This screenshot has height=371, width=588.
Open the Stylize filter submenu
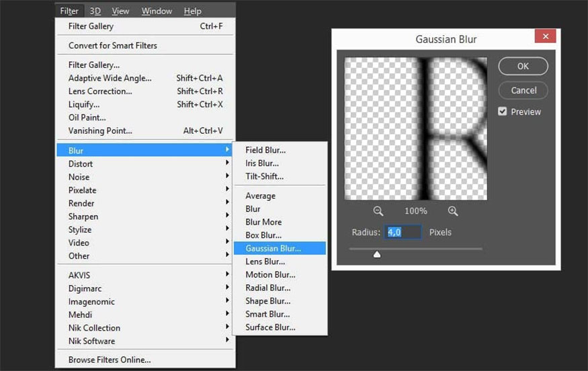pyautogui.click(x=80, y=230)
